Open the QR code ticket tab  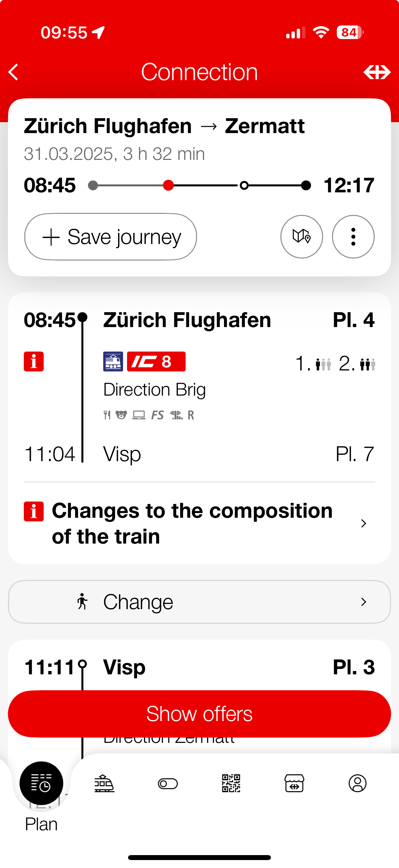(x=231, y=783)
